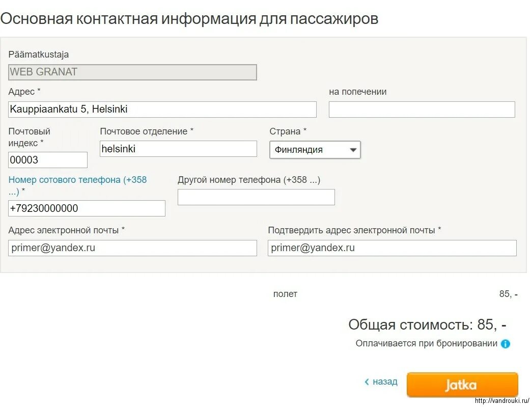
Task: Focus the Адрес field with Kauppiaankatu 5
Action: [x=162, y=110]
